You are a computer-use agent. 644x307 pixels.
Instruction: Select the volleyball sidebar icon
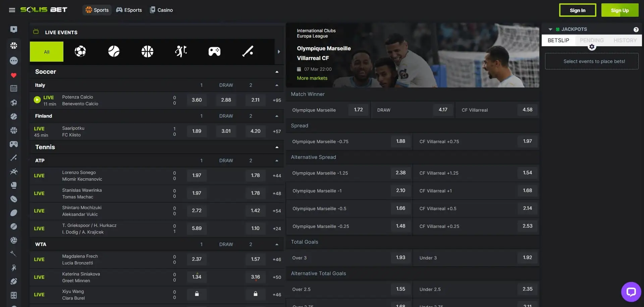point(14,240)
